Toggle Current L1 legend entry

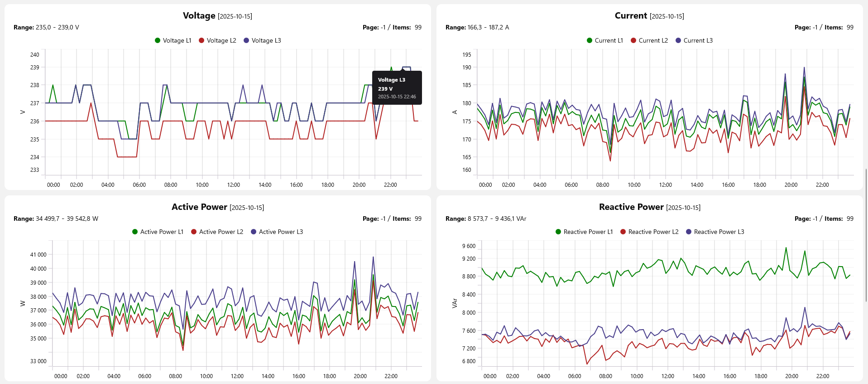click(x=604, y=40)
